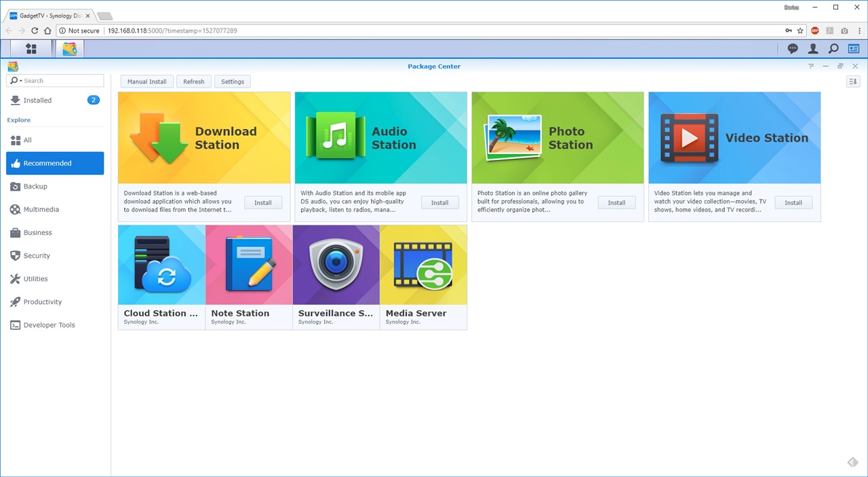This screenshot has height=477, width=868.
Task: Click the Package Center taskbar icon
Action: [x=69, y=49]
